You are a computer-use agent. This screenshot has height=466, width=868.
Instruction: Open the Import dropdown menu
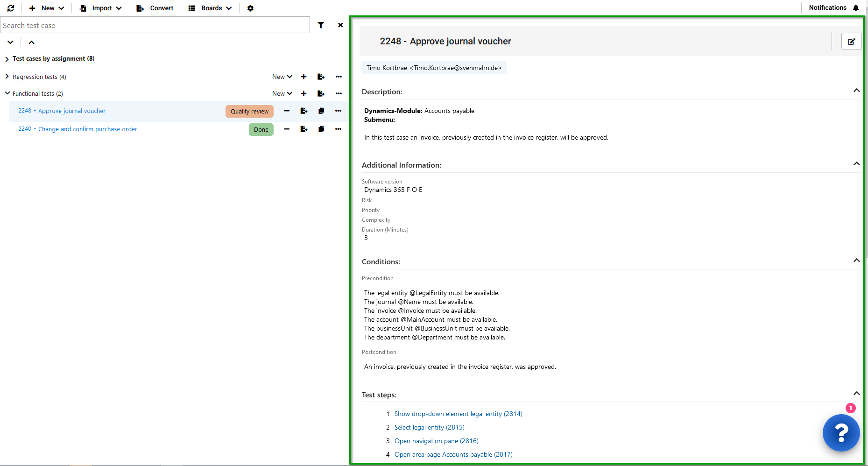pos(101,8)
